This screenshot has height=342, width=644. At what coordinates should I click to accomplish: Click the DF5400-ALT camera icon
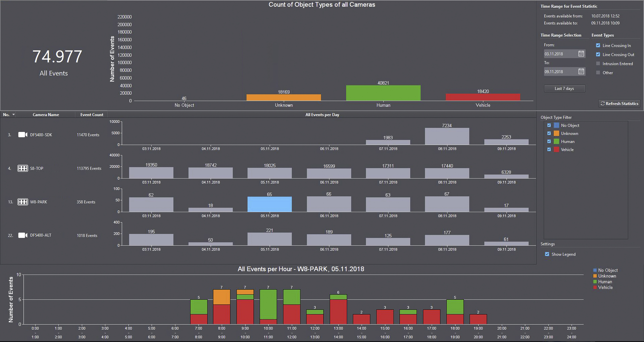(23, 235)
